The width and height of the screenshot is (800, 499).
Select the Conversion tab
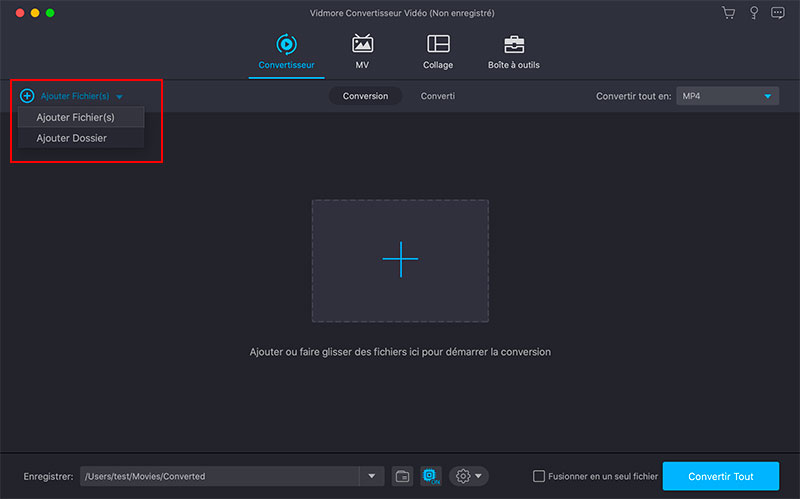click(x=366, y=96)
